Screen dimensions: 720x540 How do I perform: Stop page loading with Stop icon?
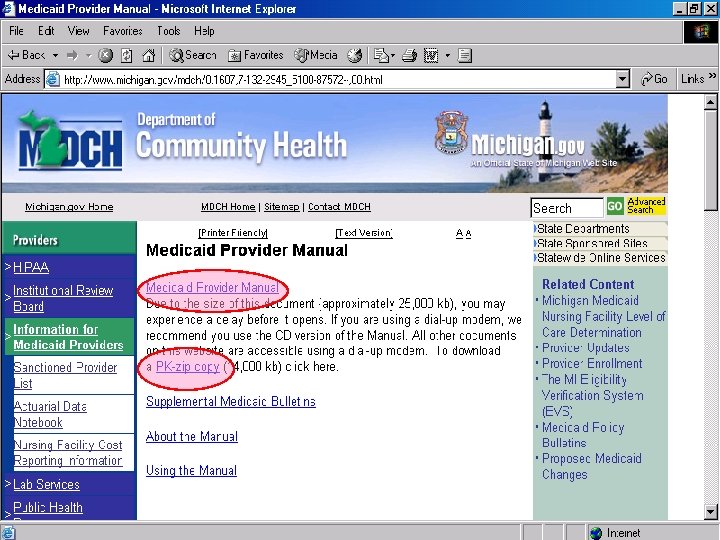106,56
